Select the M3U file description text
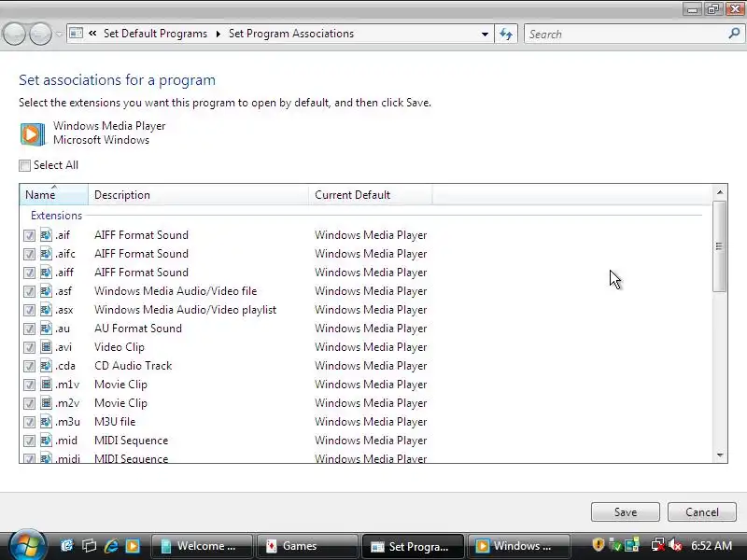 [x=115, y=422]
